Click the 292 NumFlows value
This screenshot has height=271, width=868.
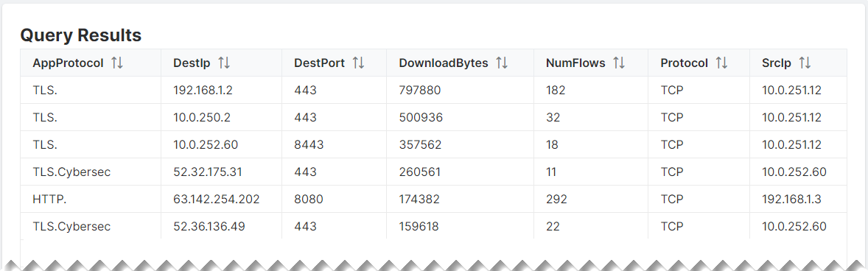tap(556, 199)
